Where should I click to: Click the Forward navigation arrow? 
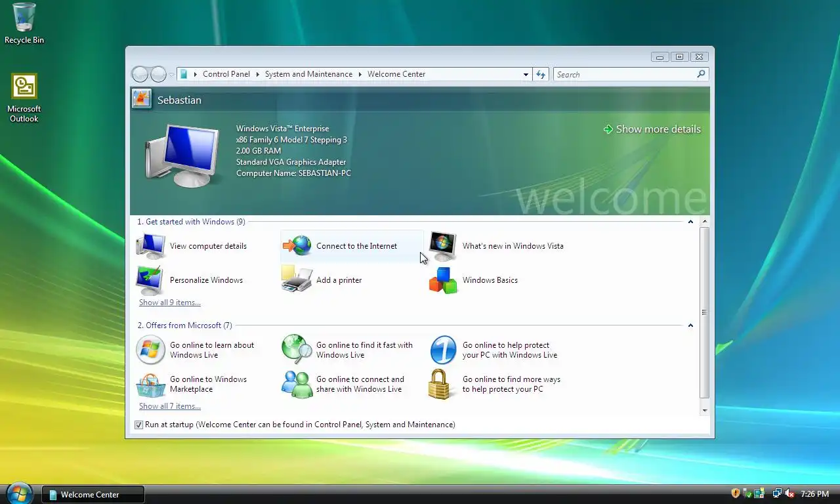158,74
